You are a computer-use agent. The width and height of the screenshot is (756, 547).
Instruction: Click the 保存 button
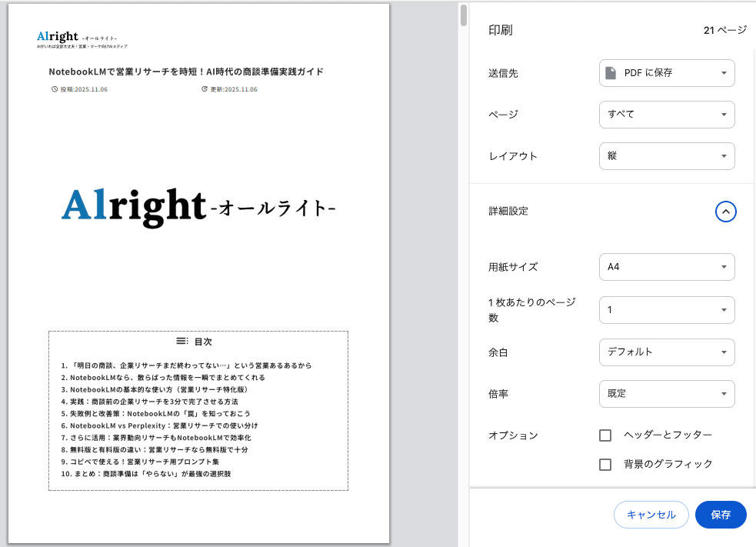[720, 514]
